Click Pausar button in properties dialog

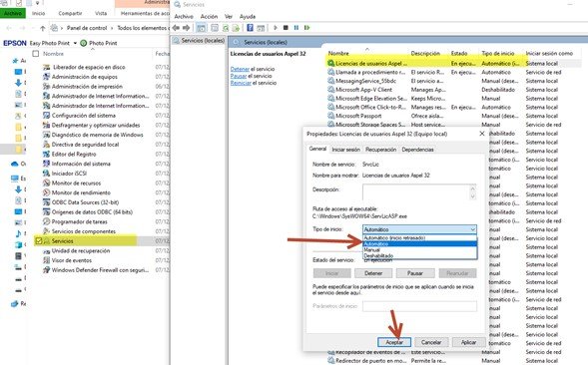415,273
